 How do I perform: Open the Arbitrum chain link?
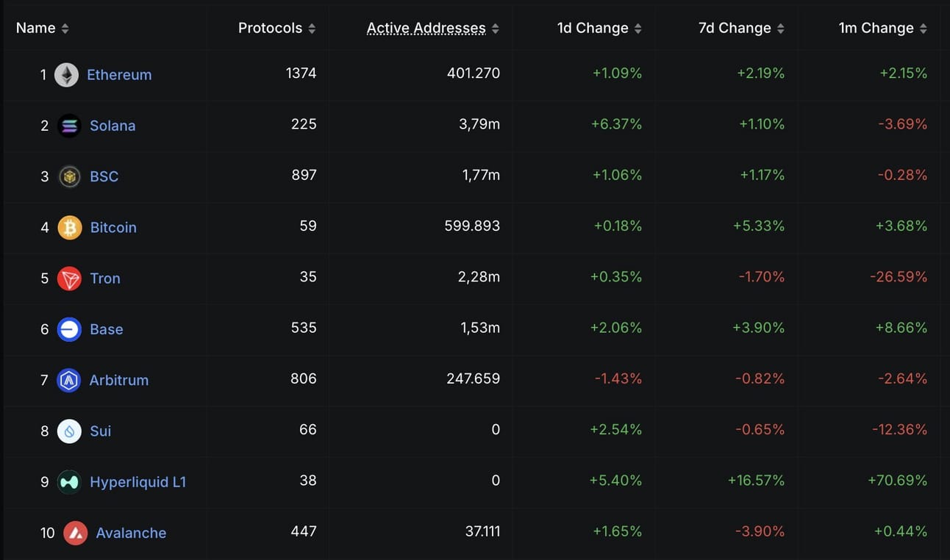click(x=118, y=380)
